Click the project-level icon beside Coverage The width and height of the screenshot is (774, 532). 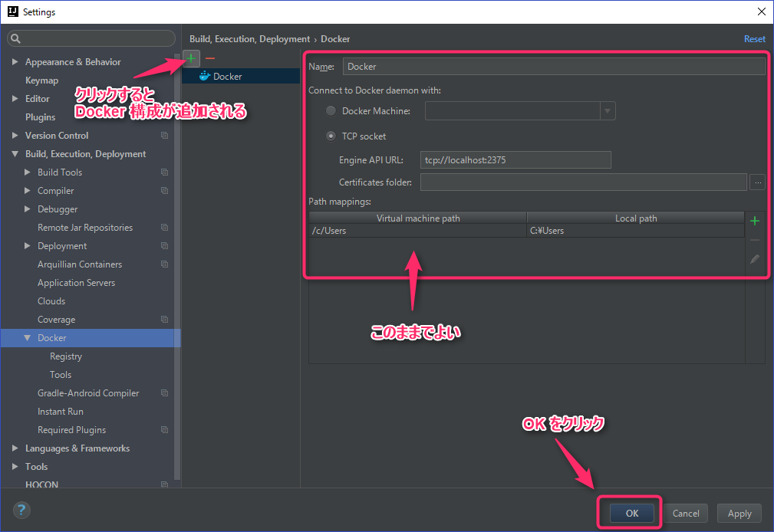tap(164, 320)
